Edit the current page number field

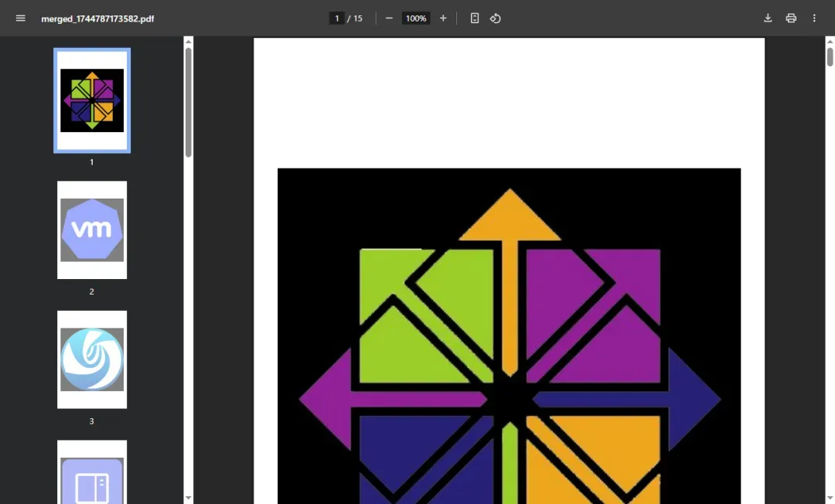click(336, 18)
